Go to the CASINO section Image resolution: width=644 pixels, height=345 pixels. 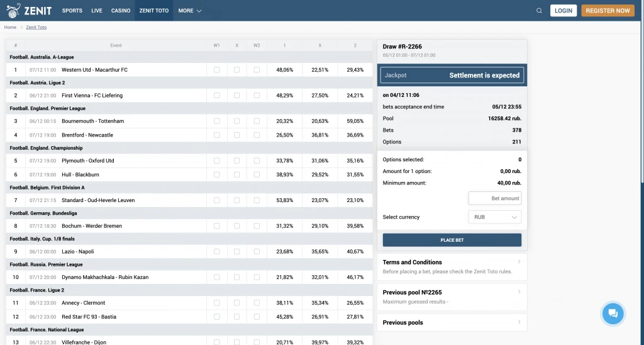coord(121,11)
